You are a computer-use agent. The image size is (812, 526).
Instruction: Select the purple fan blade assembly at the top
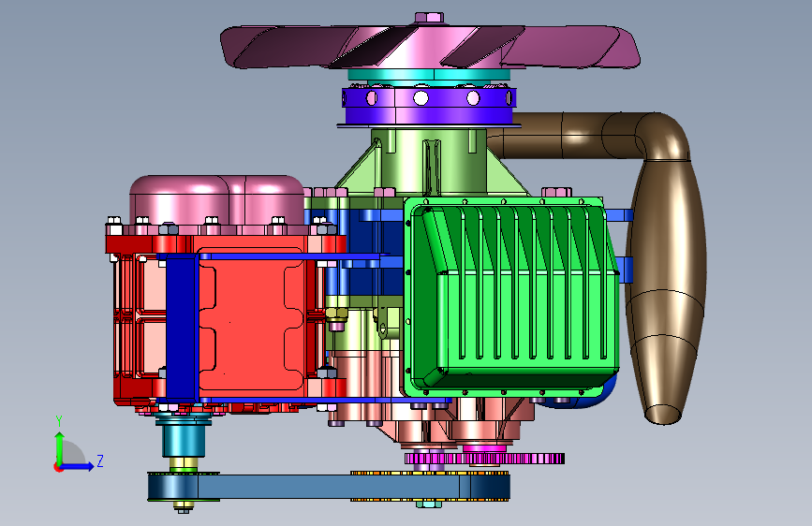[430, 46]
